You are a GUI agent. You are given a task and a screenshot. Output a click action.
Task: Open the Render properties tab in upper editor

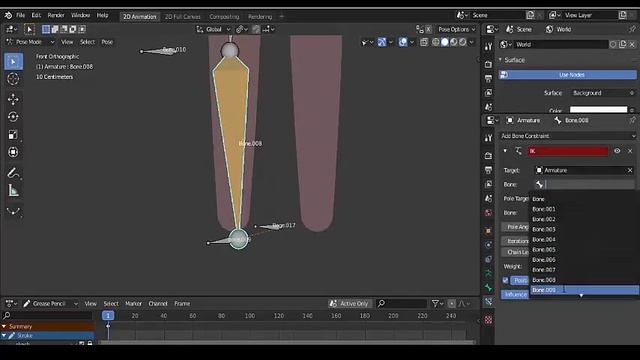[489, 64]
